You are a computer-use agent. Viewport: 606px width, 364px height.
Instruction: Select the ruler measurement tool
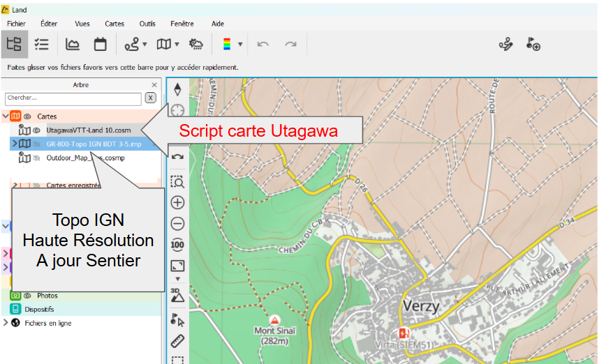pyautogui.click(x=177, y=342)
